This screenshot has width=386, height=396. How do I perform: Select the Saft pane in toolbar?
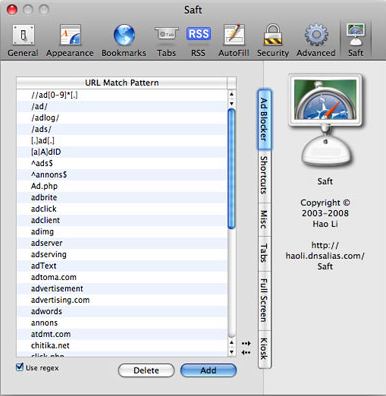356,40
